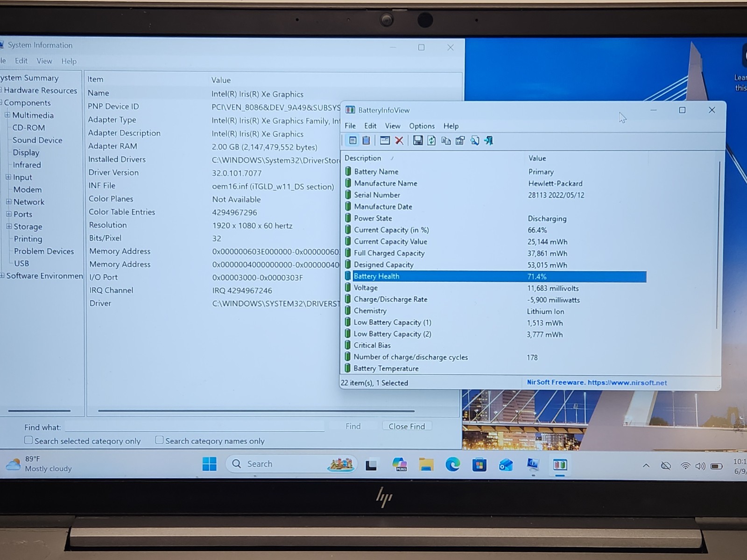This screenshot has width=747, height=560.
Task: Click battery icon beside Battery Health row
Action: pyautogui.click(x=348, y=276)
